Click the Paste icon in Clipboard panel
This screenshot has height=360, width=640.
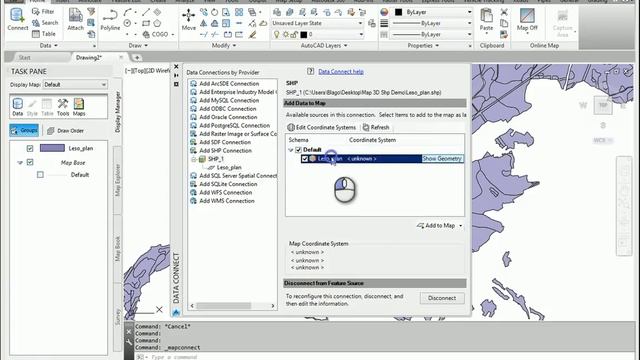tap(486, 20)
